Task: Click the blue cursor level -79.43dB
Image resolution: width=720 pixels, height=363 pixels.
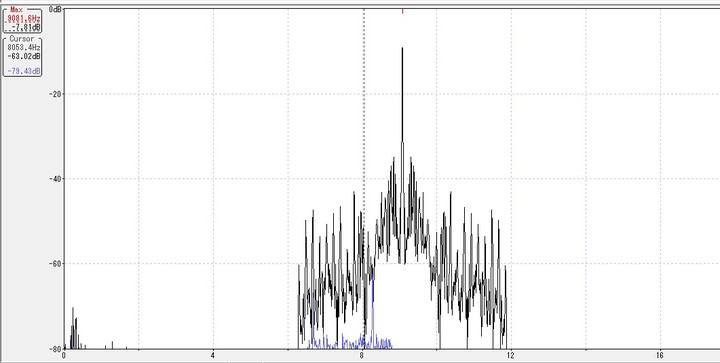Action: 24,71
